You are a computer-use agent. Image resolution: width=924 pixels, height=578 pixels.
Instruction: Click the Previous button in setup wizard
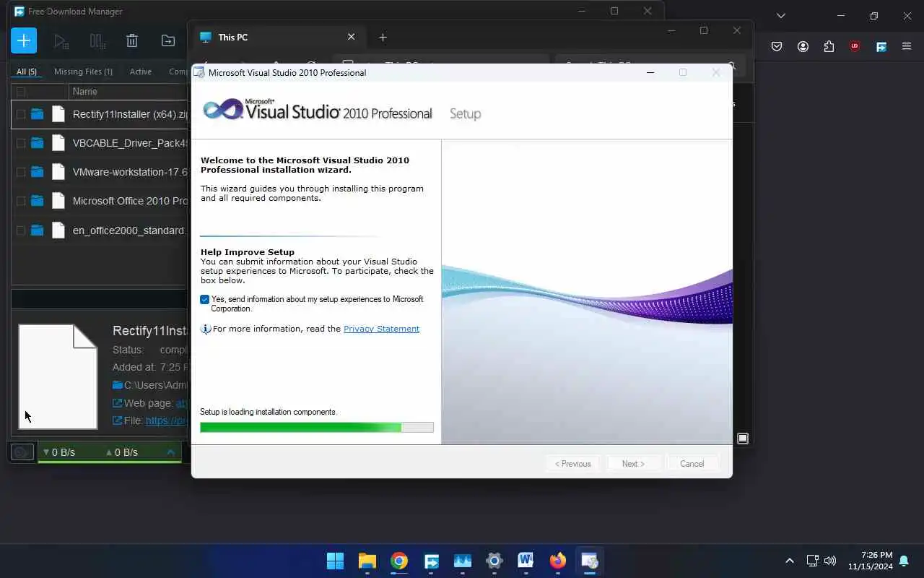point(573,464)
